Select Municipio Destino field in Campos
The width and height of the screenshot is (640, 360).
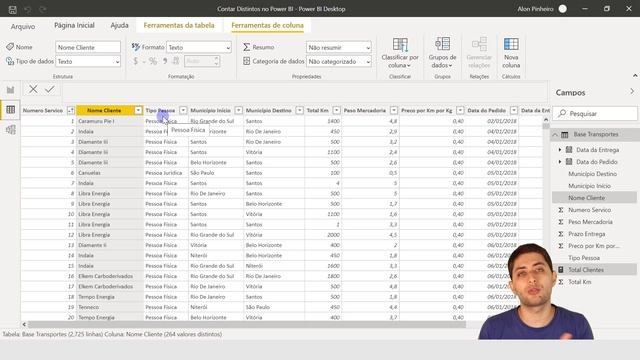tap(592, 174)
